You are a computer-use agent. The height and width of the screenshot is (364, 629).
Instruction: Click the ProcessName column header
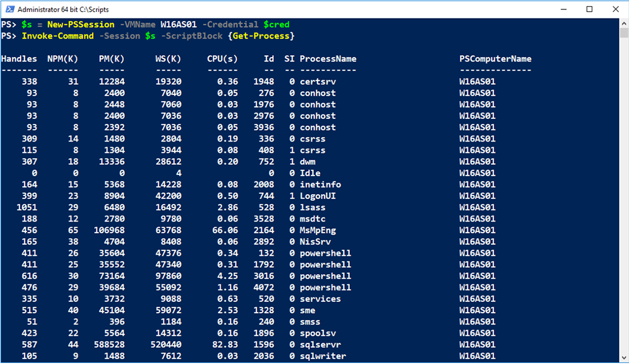click(328, 59)
